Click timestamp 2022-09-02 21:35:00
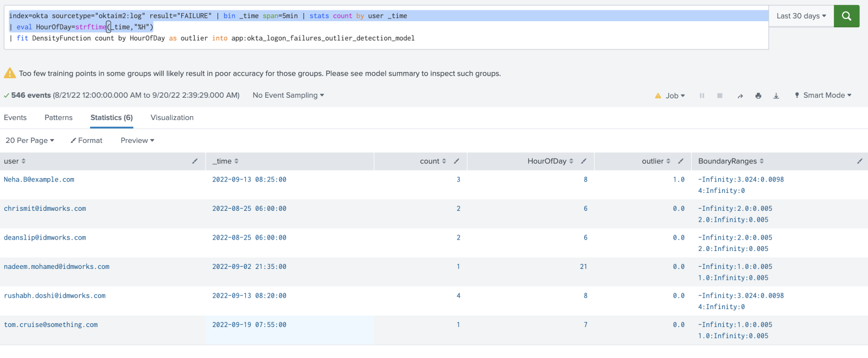 pos(249,267)
